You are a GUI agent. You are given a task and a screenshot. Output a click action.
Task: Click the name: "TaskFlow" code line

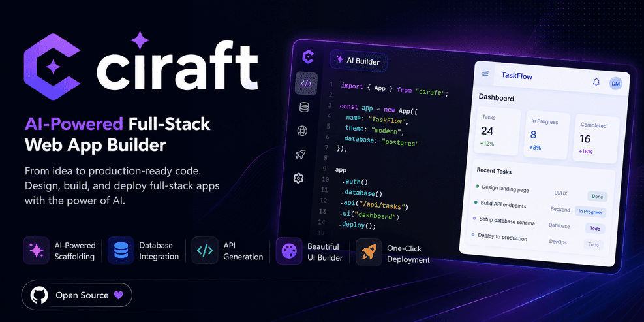[x=378, y=120]
